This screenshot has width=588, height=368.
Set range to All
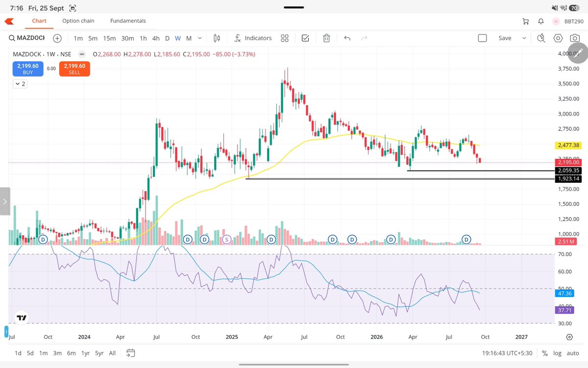[112, 353]
